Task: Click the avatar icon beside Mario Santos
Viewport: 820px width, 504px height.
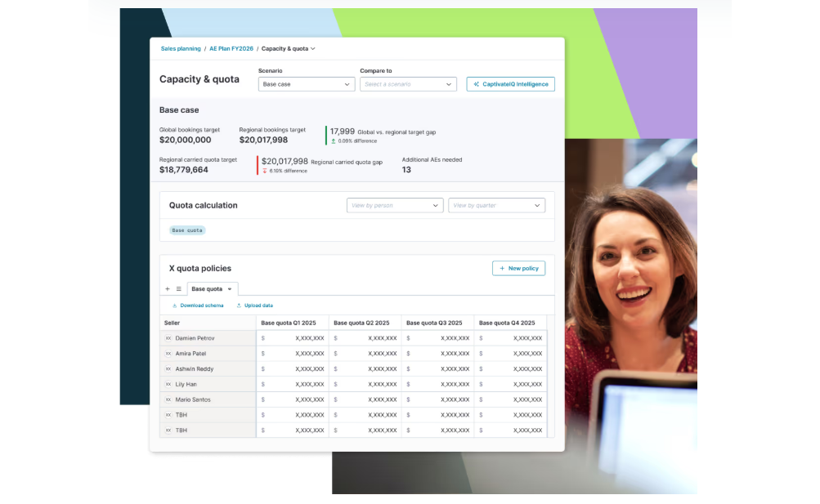Action: click(168, 399)
